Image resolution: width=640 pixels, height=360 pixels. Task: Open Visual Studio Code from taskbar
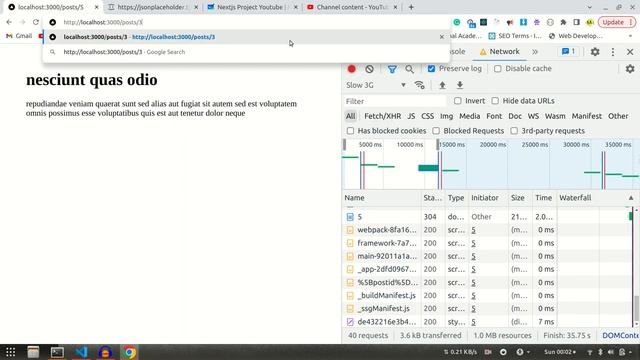tap(81, 352)
